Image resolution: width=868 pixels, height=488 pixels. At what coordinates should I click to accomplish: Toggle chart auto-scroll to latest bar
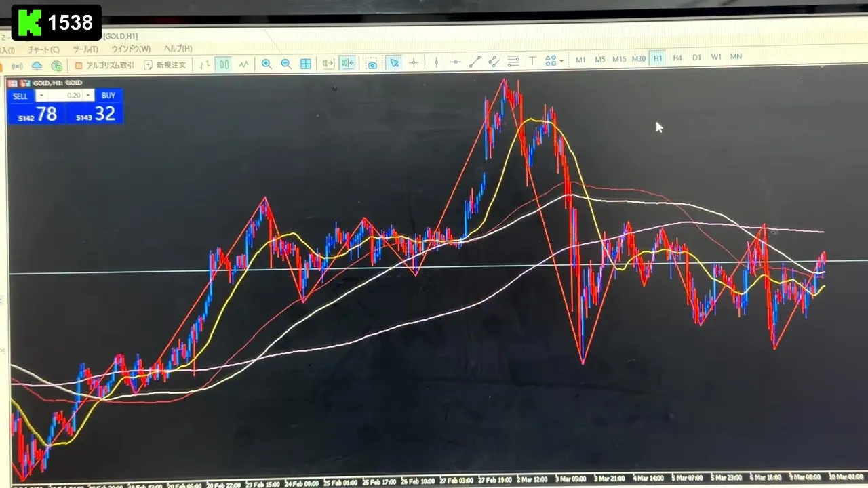[x=328, y=63]
